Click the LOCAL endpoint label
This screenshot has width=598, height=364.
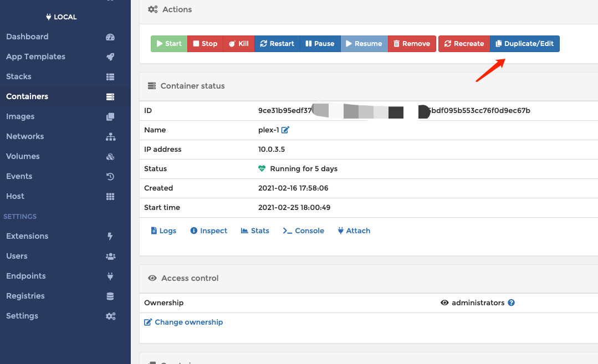click(x=65, y=17)
